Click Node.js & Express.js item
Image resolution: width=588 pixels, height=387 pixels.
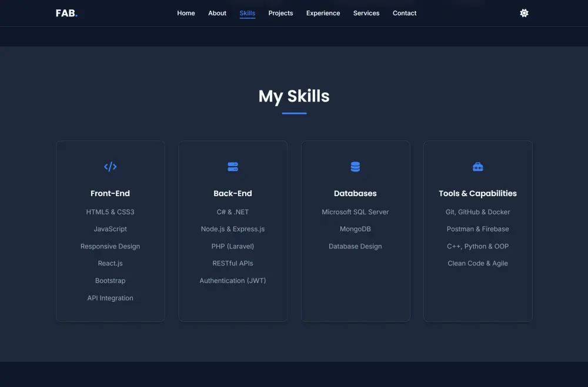(x=232, y=229)
